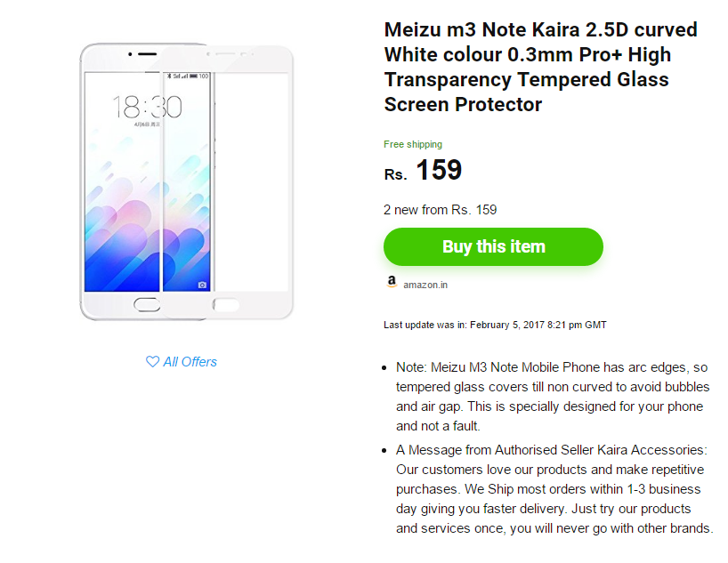Click the Amazon logo icon
728x563 pixels.
[392, 283]
